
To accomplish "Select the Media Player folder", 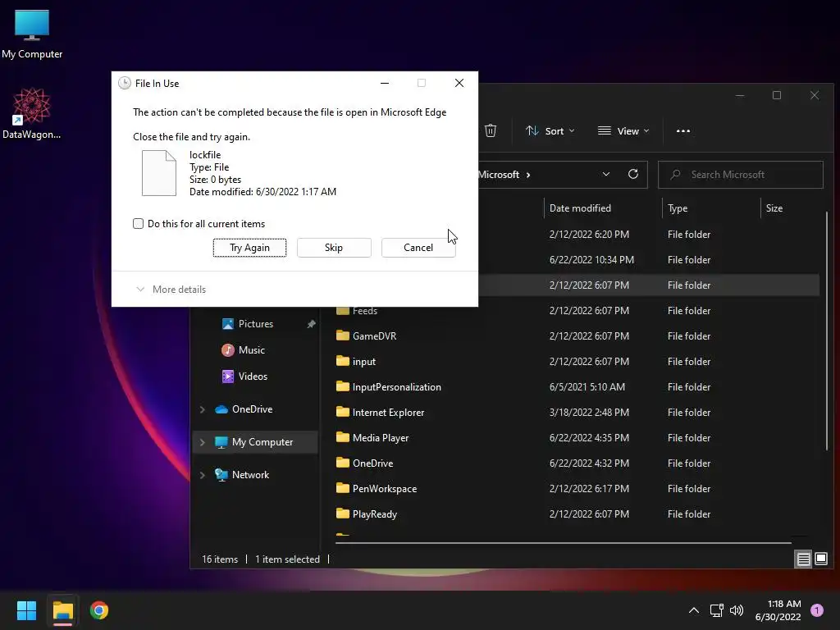I will coord(381,438).
